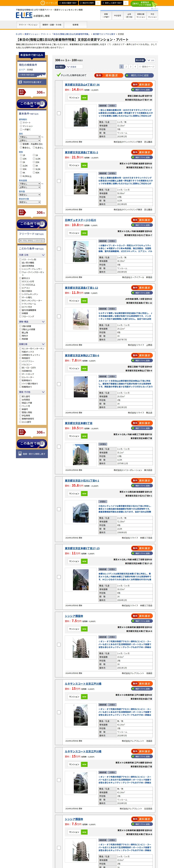Screen dimensions: 174x868
Task: Select checkbox for 日神デュオステージ小石川 listing
Action: [x=59, y=249]
